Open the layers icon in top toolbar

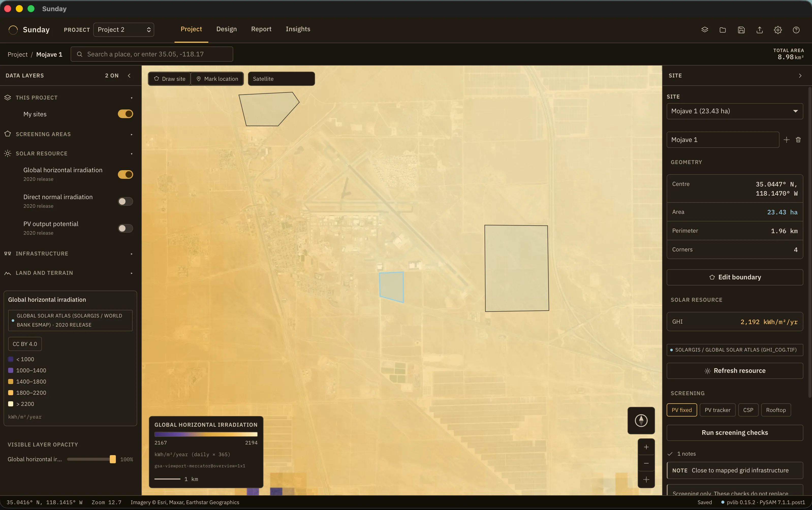pos(705,30)
